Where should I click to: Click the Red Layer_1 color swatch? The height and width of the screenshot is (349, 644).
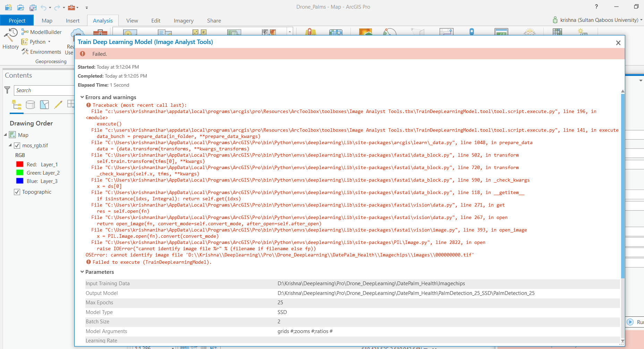click(x=20, y=164)
